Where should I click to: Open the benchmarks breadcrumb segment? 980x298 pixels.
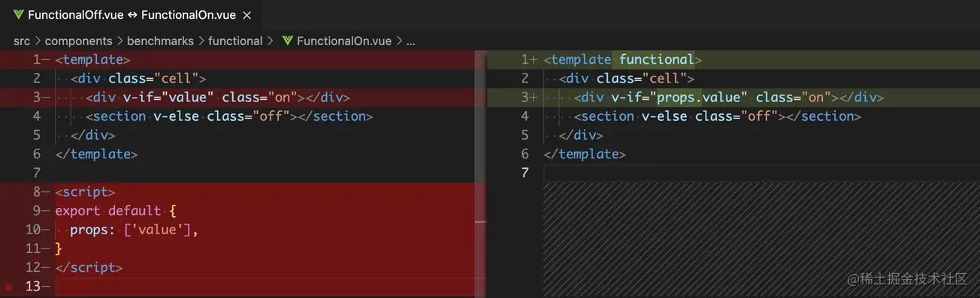[x=160, y=41]
